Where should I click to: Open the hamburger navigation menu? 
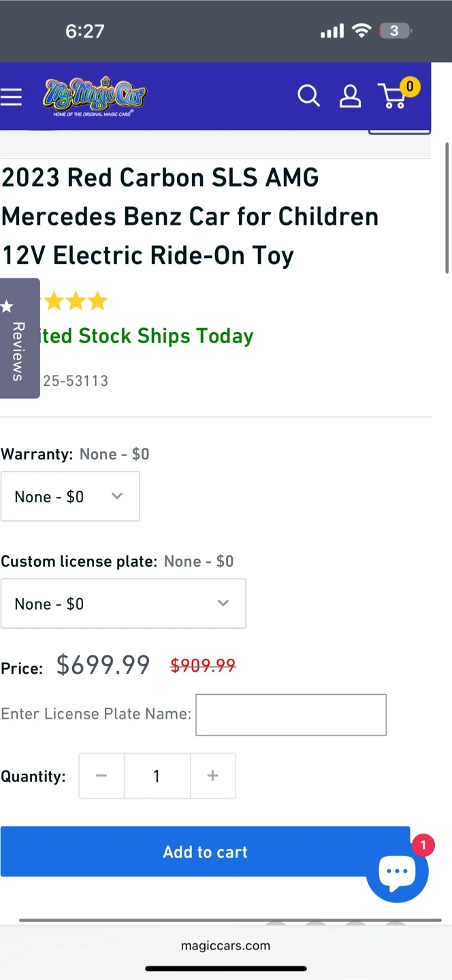pyautogui.click(x=11, y=97)
